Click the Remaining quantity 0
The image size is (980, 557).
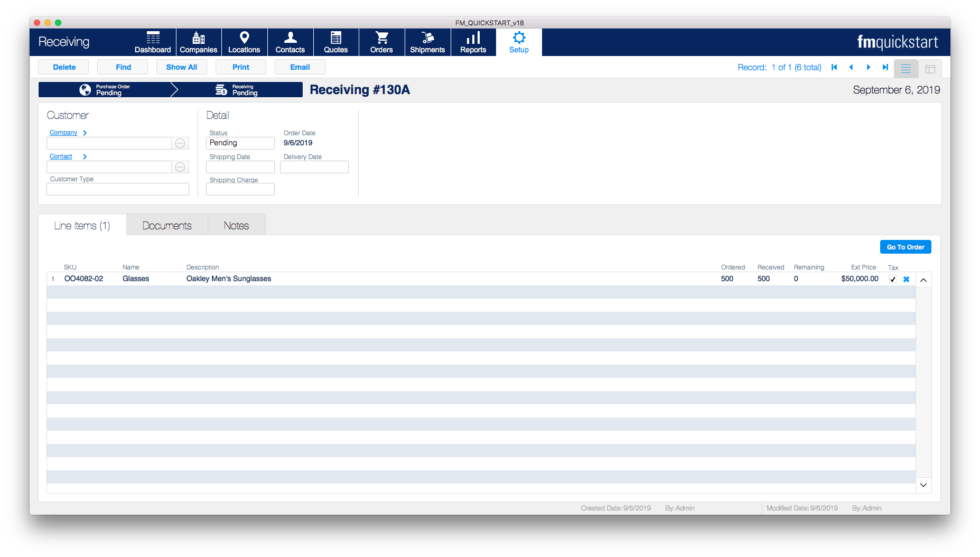point(796,278)
